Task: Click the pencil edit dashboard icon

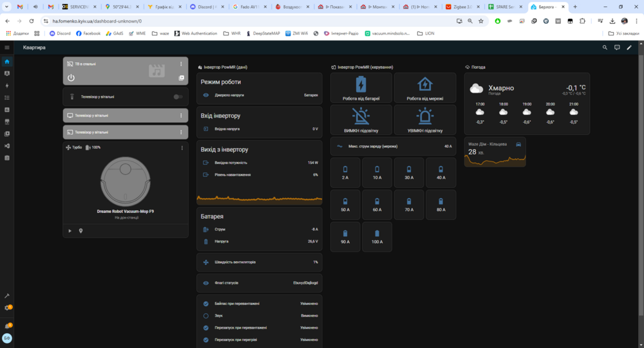Action: tap(629, 48)
